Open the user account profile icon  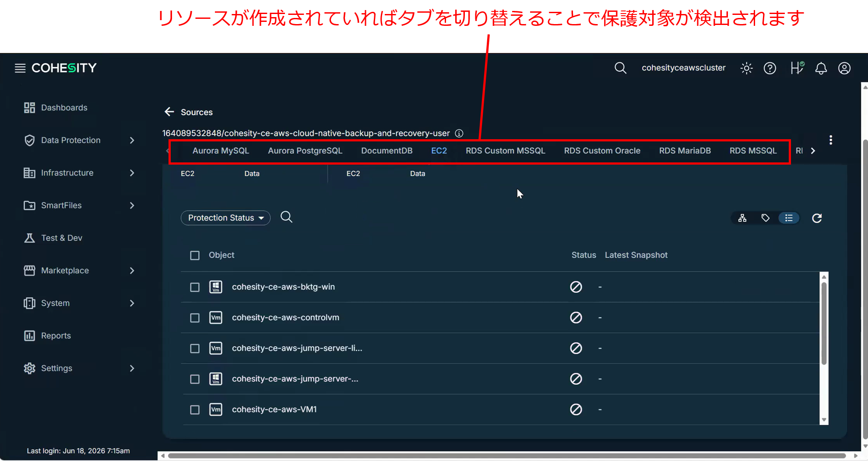point(844,68)
